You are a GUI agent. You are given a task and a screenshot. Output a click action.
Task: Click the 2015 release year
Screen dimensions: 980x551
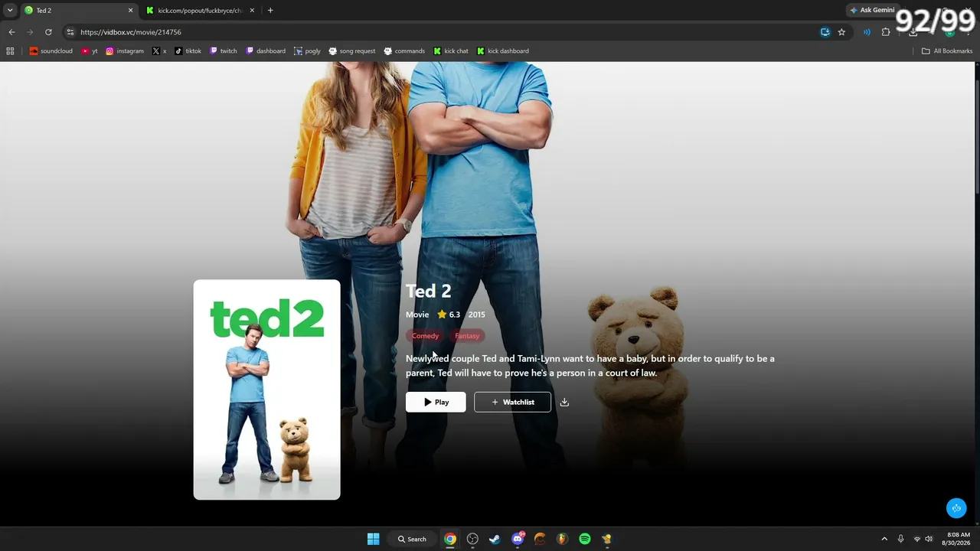pos(477,315)
